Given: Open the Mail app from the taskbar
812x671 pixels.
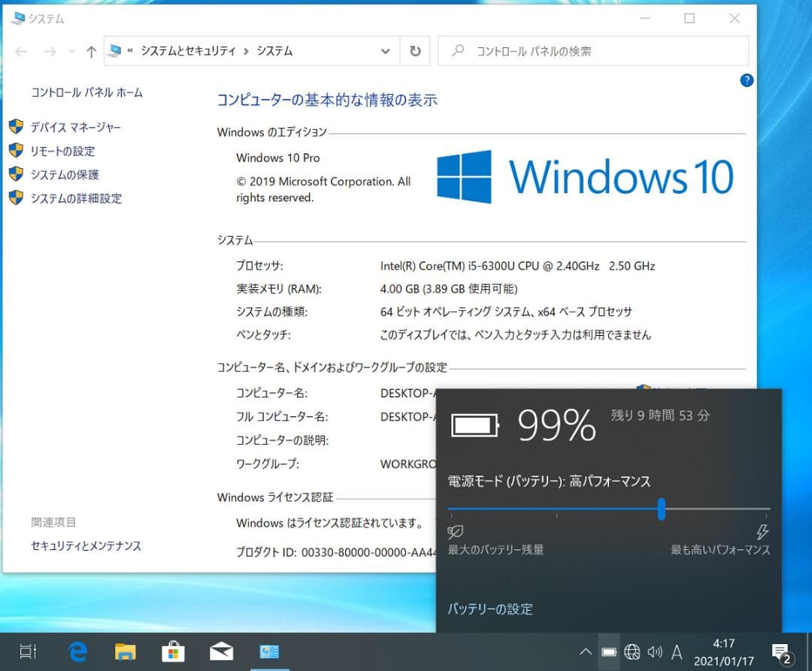Looking at the screenshot, I should pyautogui.click(x=221, y=651).
